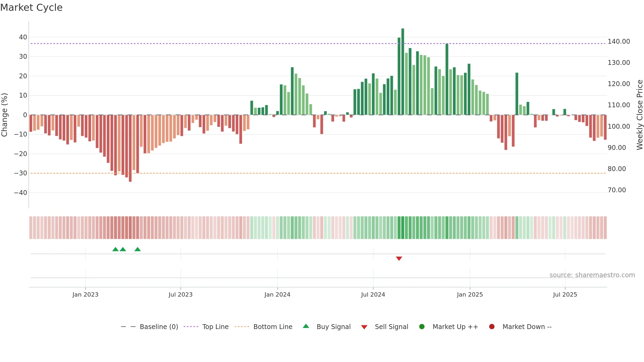Click the purple Top Line legend swatch
This screenshot has width=644, height=362.
[191, 327]
